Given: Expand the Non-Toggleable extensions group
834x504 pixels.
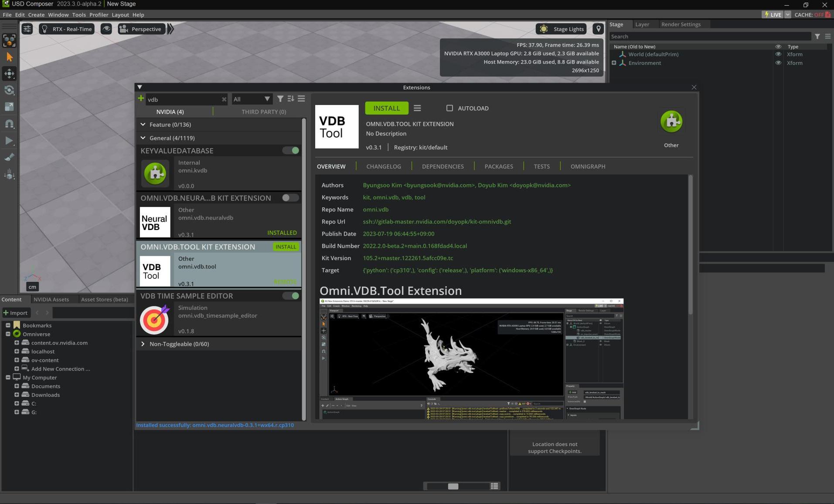Looking at the screenshot, I should 143,344.
